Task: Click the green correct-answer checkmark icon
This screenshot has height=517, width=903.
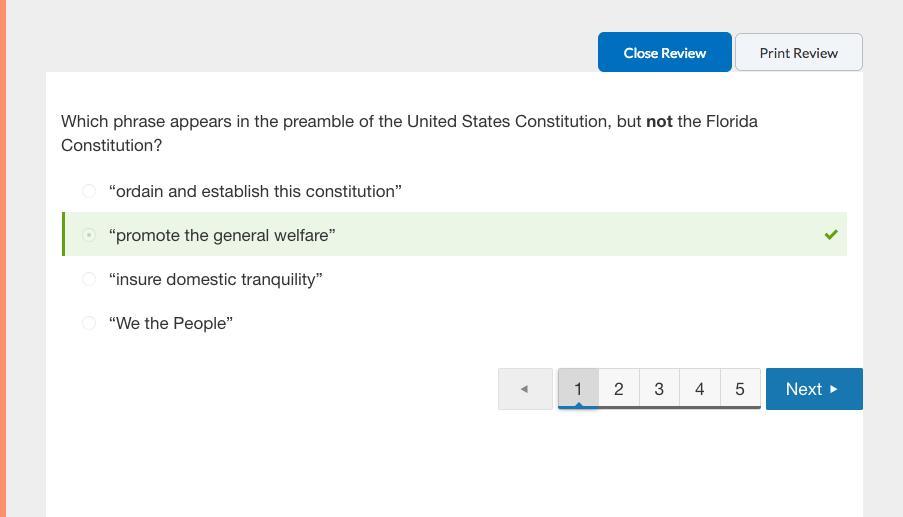Action: [x=831, y=235]
